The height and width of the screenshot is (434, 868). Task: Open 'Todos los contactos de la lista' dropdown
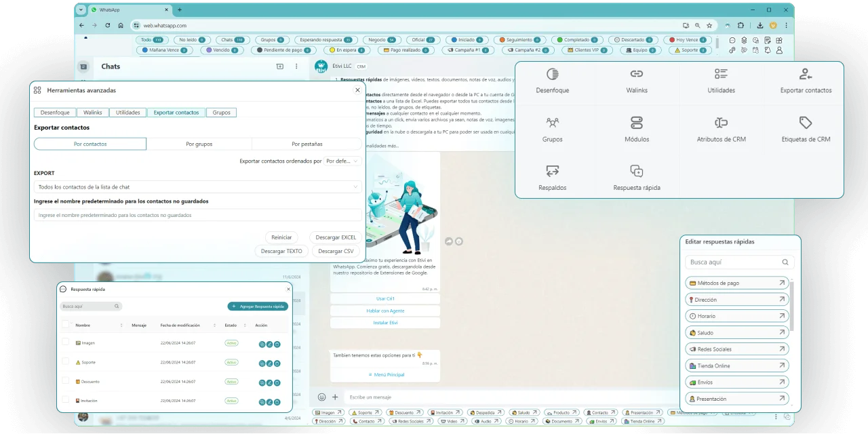coord(197,186)
